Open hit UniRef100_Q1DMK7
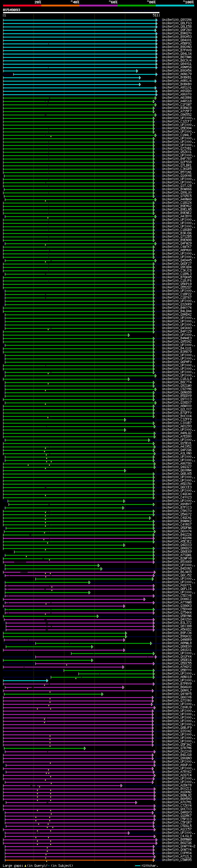Viewport: 197px width, 868px height. 176,816
